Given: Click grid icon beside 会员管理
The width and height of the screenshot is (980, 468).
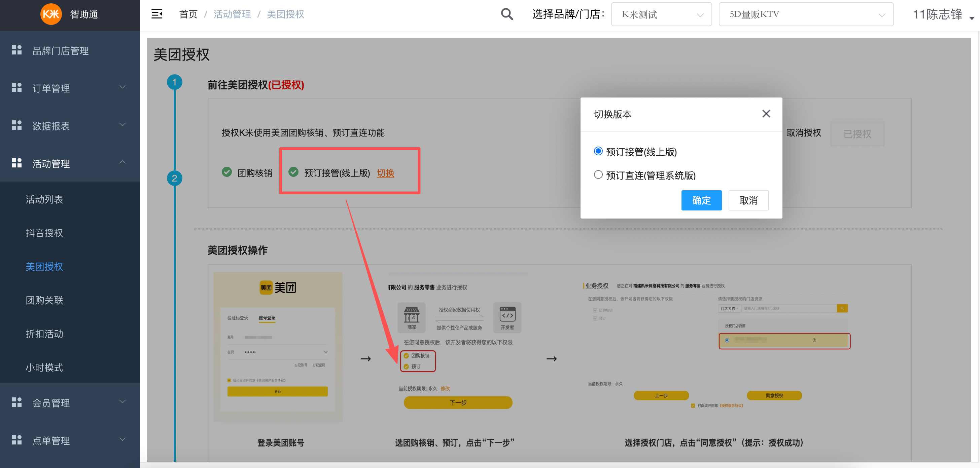Looking at the screenshot, I should [x=17, y=402].
